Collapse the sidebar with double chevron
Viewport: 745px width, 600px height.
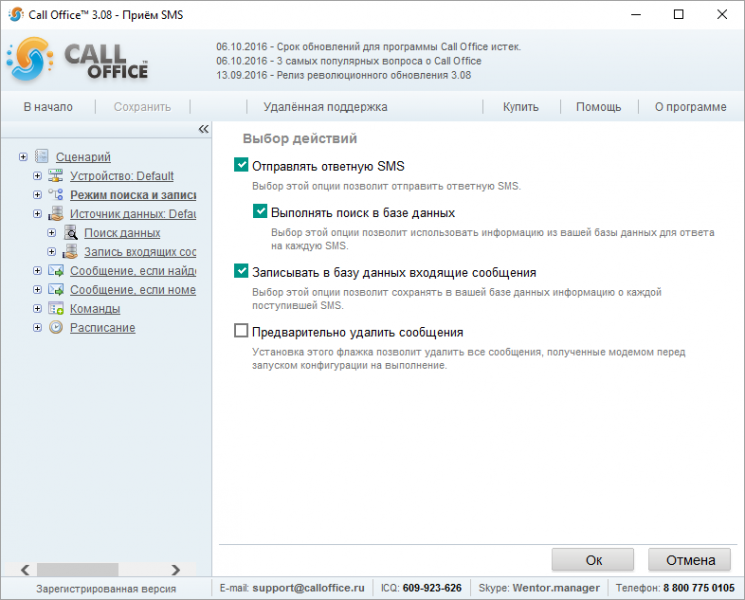(203, 129)
